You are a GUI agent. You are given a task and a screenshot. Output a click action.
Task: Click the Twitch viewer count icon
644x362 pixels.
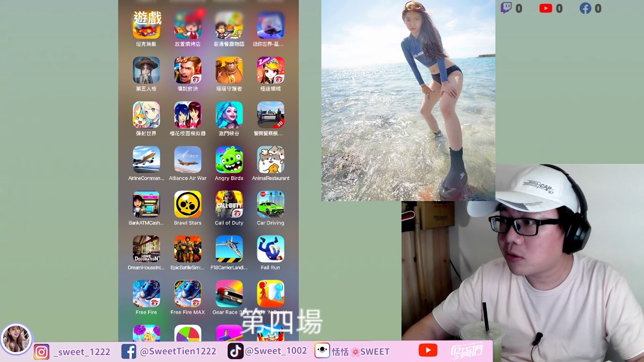tap(506, 8)
